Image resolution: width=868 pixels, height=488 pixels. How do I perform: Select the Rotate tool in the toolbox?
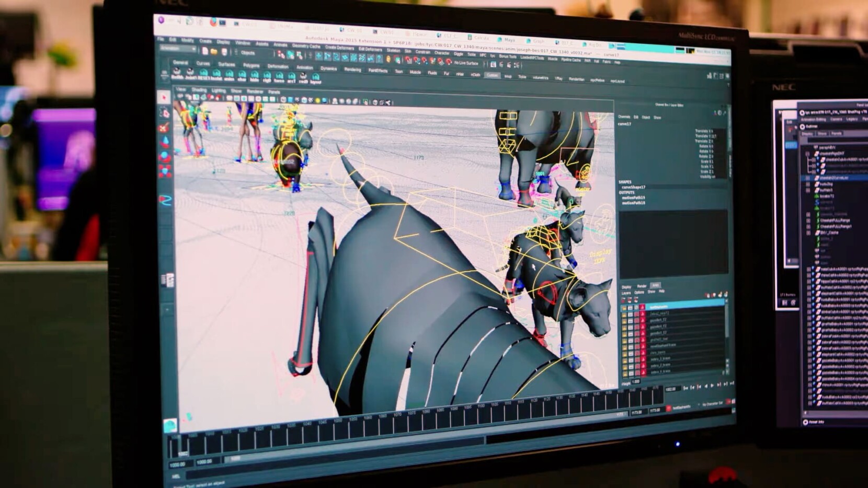pyautogui.click(x=166, y=156)
